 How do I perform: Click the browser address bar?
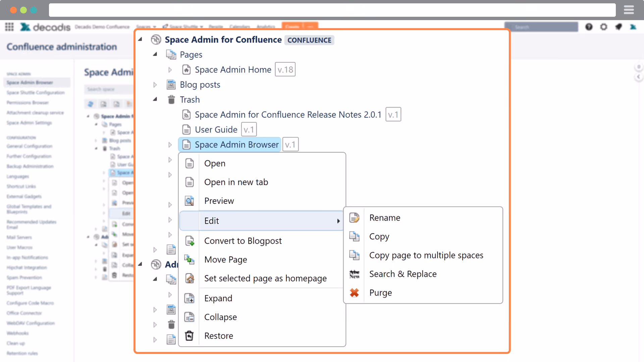332,10
